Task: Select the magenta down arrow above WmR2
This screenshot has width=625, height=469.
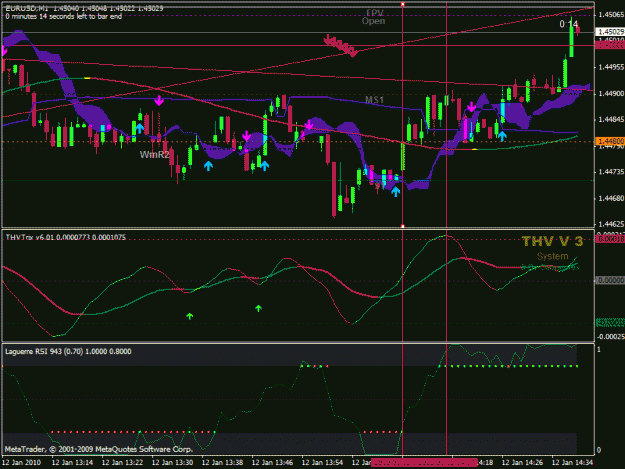Action: [159, 100]
